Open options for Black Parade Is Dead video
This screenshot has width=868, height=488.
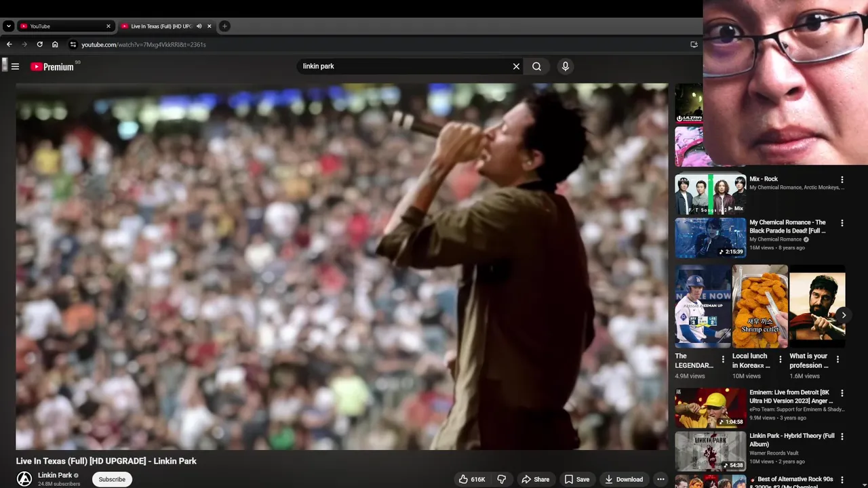pyautogui.click(x=842, y=223)
